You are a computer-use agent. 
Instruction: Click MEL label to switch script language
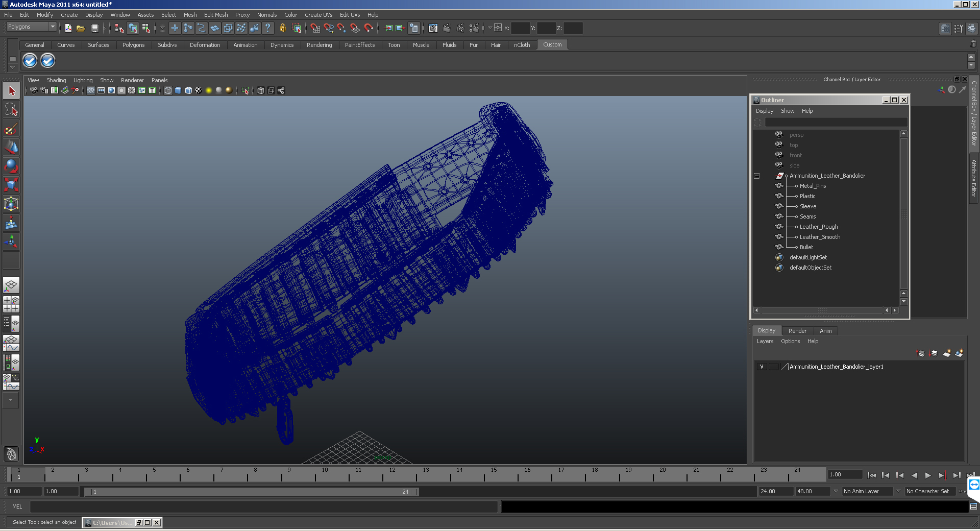click(x=17, y=506)
